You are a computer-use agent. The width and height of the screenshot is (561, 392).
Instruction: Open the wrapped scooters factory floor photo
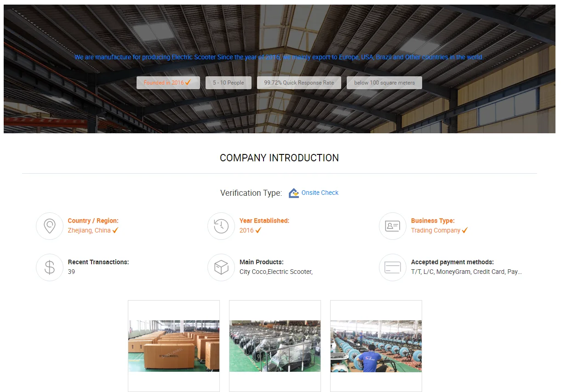pyautogui.click(x=275, y=346)
